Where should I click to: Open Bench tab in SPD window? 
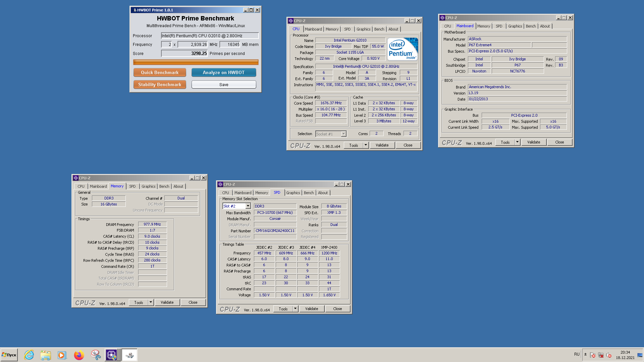(x=309, y=193)
